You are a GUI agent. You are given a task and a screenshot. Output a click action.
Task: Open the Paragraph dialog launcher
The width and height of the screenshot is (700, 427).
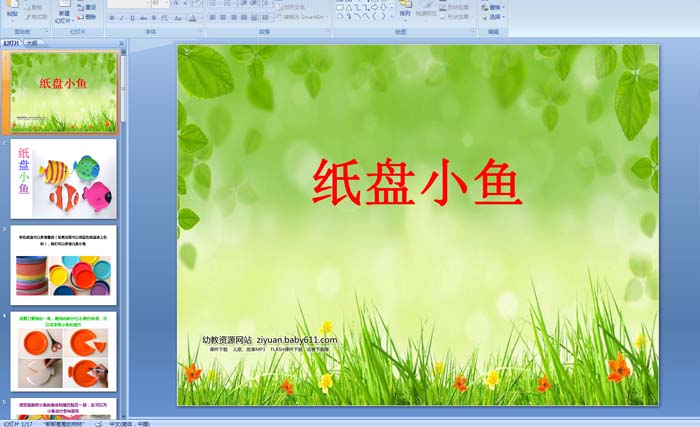click(x=328, y=31)
